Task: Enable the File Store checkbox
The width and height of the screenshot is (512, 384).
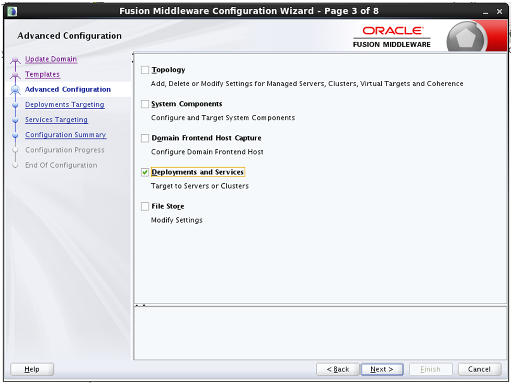Action: [x=145, y=206]
